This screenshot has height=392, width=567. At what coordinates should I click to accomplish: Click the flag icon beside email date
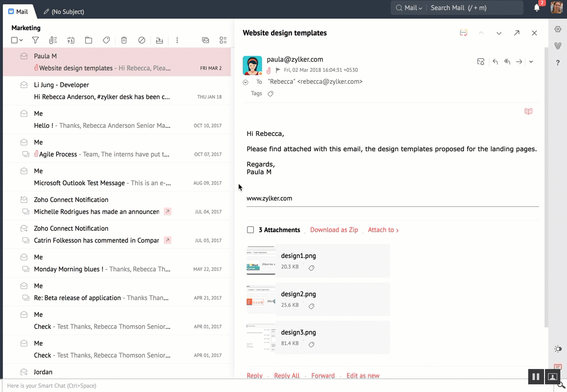click(278, 70)
